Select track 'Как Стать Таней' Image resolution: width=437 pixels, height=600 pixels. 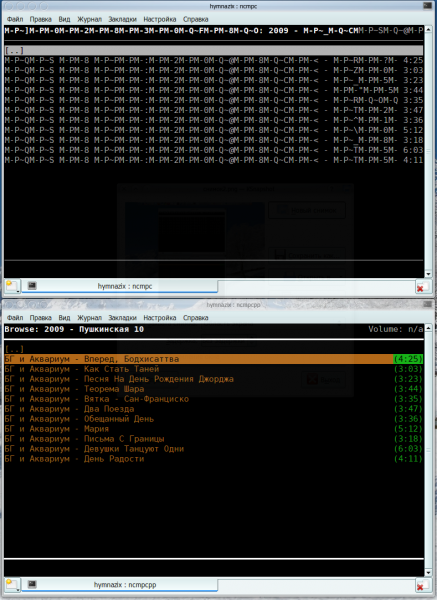click(214, 369)
